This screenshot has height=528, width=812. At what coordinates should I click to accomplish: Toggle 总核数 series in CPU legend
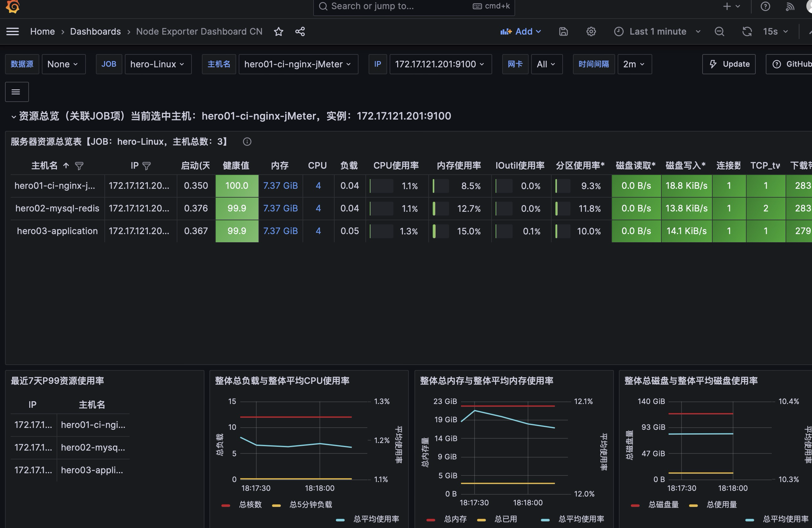[x=250, y=504]
